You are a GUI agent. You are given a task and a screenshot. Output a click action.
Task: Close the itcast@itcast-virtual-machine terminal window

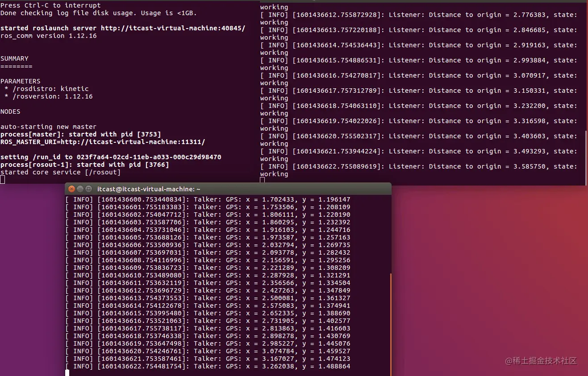71,189
